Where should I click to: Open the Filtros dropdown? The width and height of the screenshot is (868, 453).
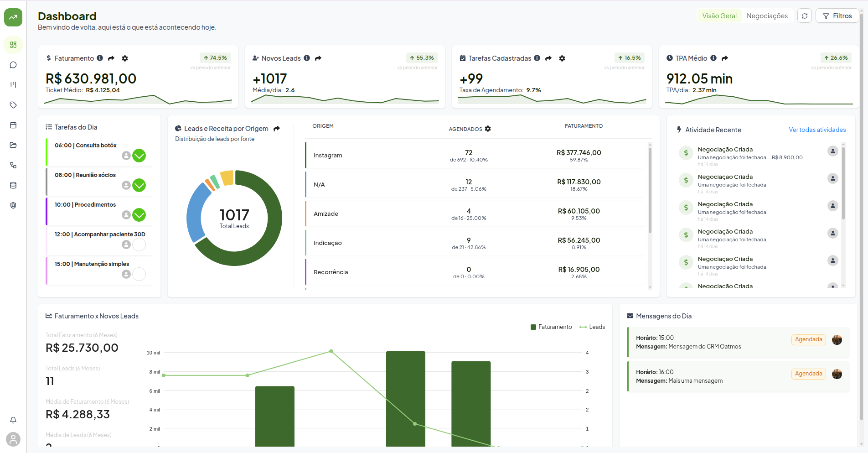(x=837, y=16)
